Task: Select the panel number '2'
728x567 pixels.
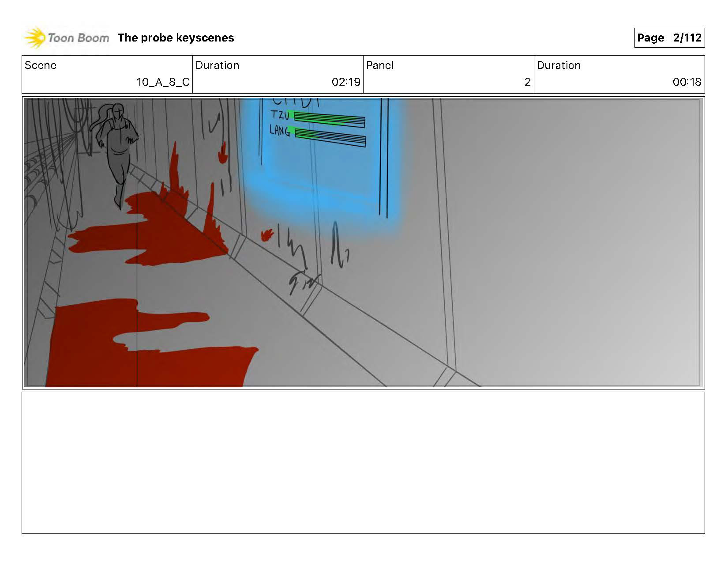Action: [x=527, y=82]
